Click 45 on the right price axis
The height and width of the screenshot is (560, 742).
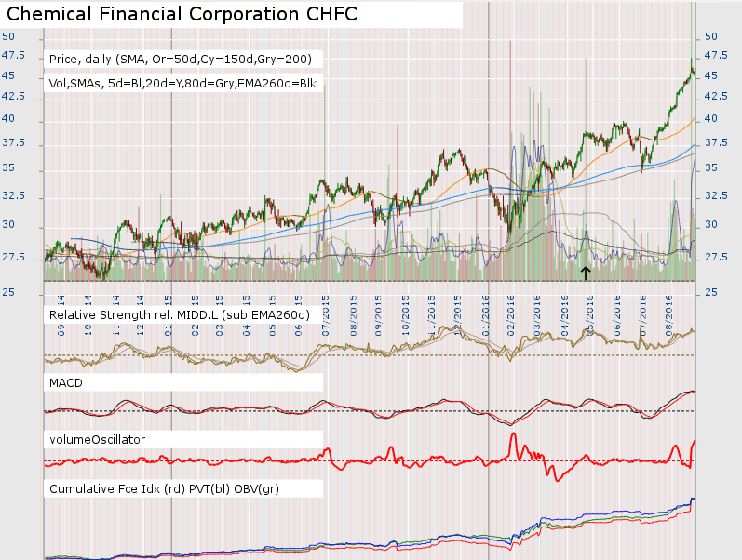coord(711,75)
